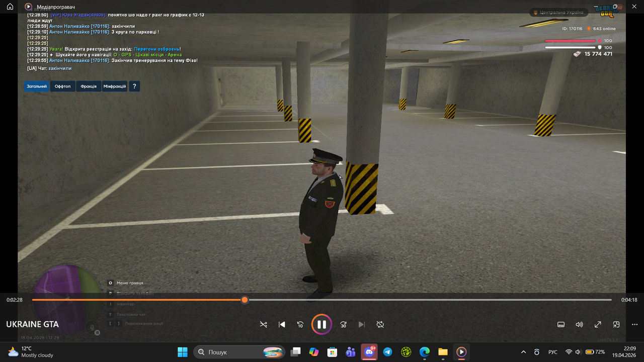
Task: Click Media Player taskbar icon
Action: [x=461, y=352]
